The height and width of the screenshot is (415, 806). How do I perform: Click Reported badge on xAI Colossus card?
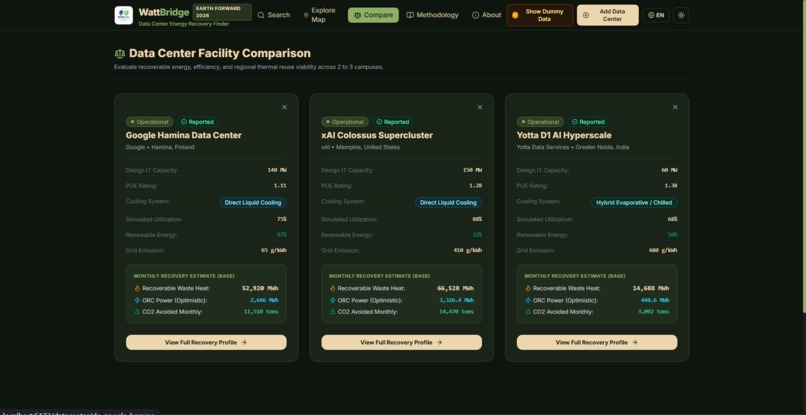point(393,122)
